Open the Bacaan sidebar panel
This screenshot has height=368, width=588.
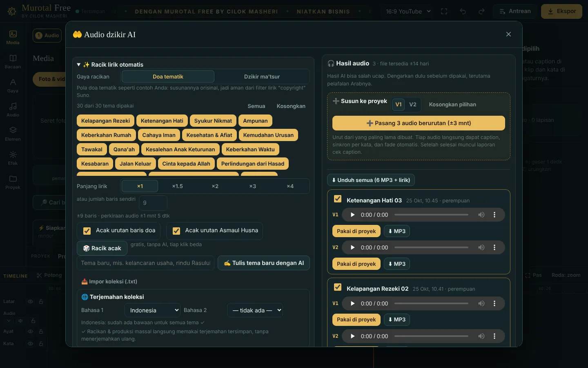[x=13, y=61]
